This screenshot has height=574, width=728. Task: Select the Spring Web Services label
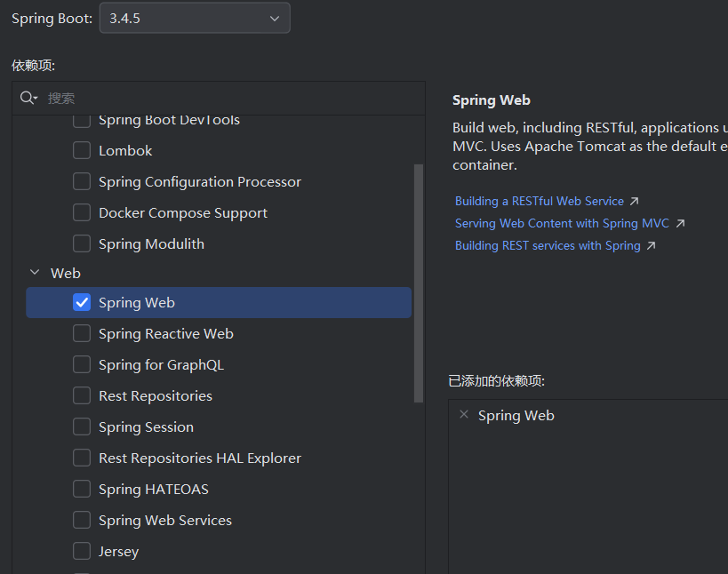[165, 521]
